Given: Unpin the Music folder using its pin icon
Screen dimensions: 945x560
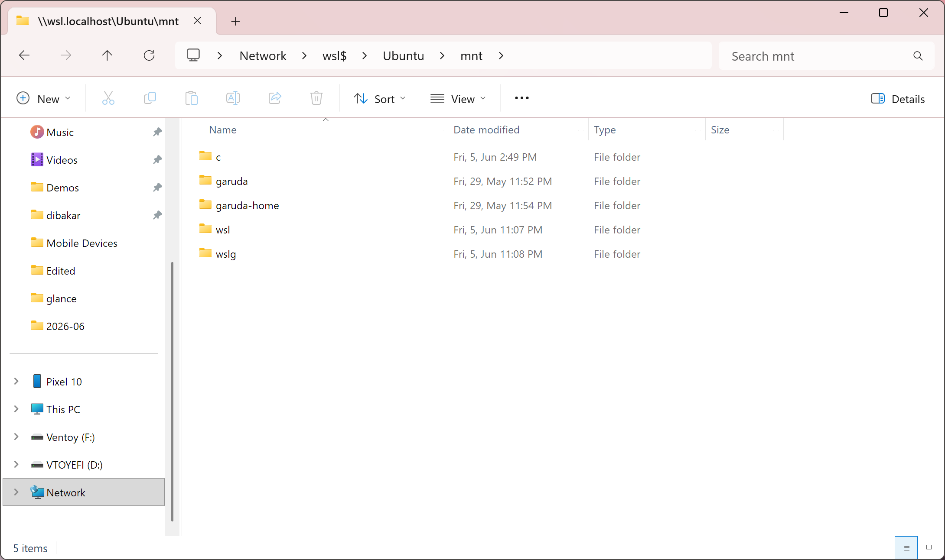Looking at the screenshot, I should (x=157, y=132).
